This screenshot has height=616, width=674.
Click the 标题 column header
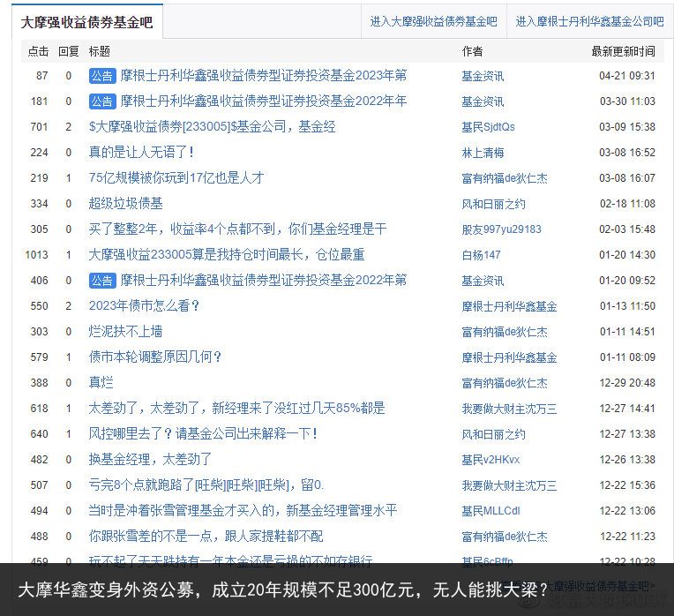[100, 51]
